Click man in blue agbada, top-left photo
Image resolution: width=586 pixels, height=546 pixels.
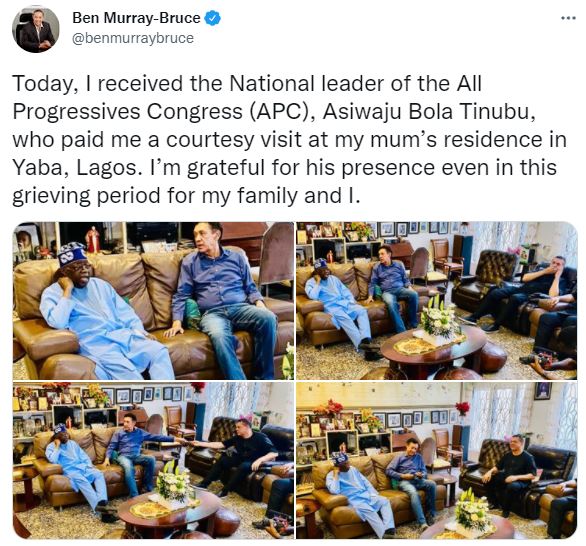[101, 314]
